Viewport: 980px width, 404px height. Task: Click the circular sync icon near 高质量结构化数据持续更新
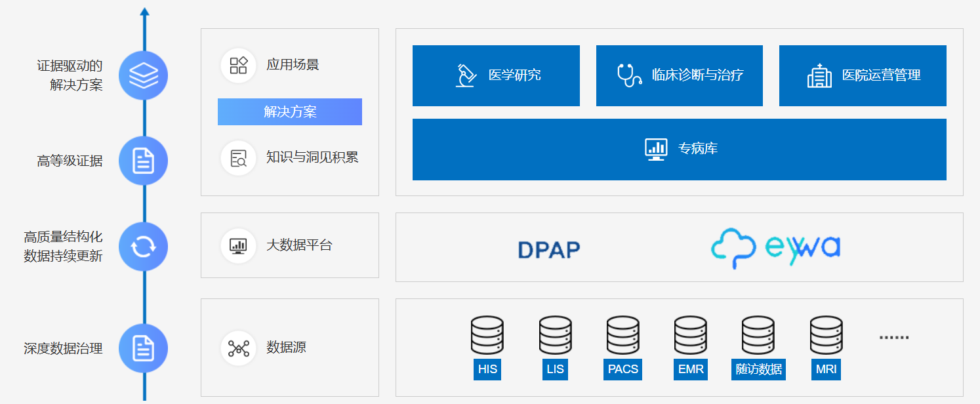144,246
